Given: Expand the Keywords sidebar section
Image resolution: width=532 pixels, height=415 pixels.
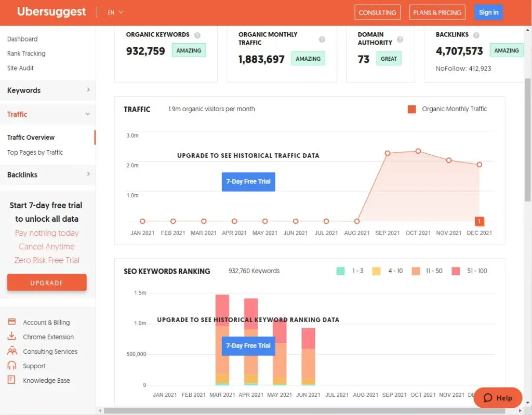Looking at the screenshot, I should (48, 90).
